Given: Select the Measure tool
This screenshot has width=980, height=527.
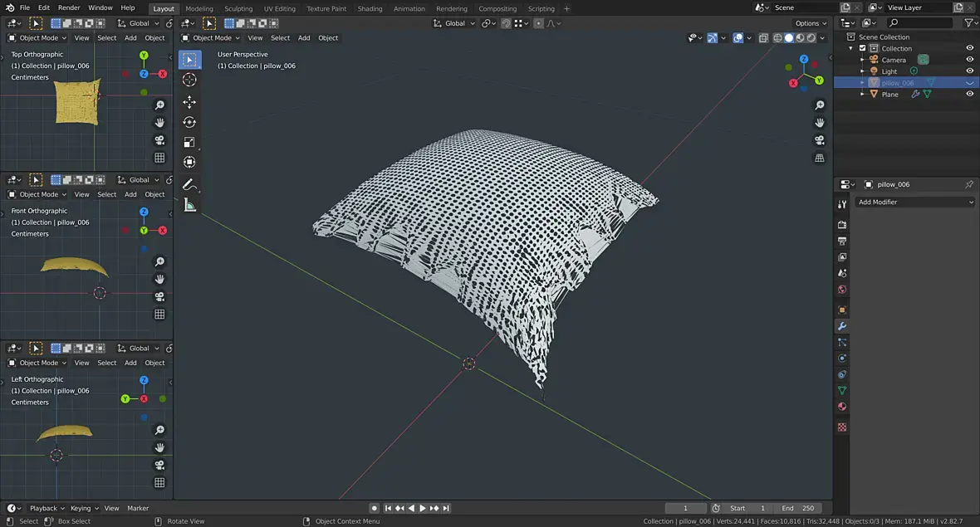Looking at the screenshot, I should (189, 205).
